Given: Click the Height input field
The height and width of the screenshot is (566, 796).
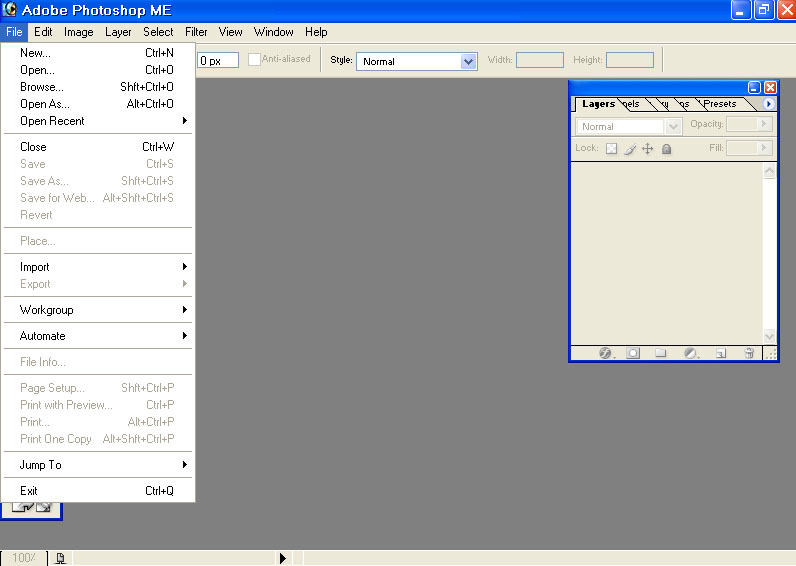Looking at the screenshot, I should tap(629, 60).
